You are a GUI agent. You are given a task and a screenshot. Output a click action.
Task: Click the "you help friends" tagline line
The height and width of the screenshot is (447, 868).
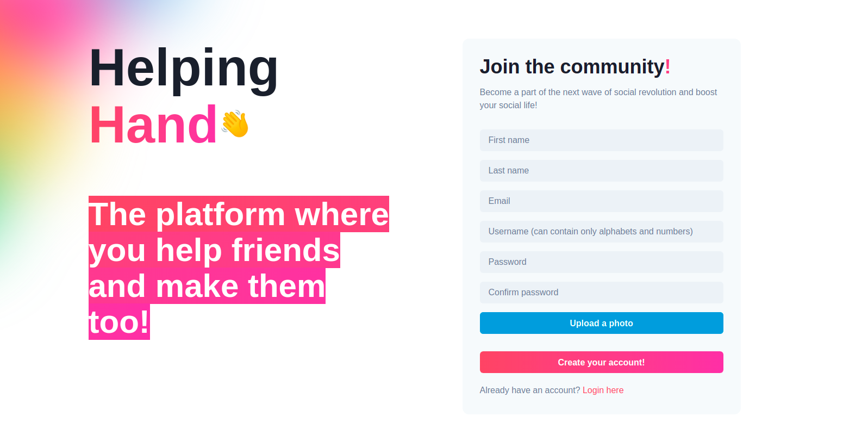[214, 250]
